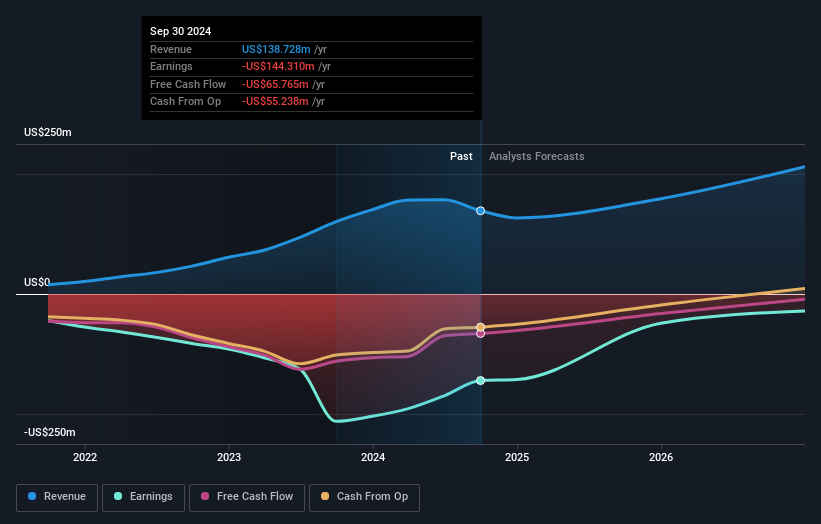Screen dimensions: 821x524
Task: Click the teal Earnings data point marker
Action: (480, 381)
